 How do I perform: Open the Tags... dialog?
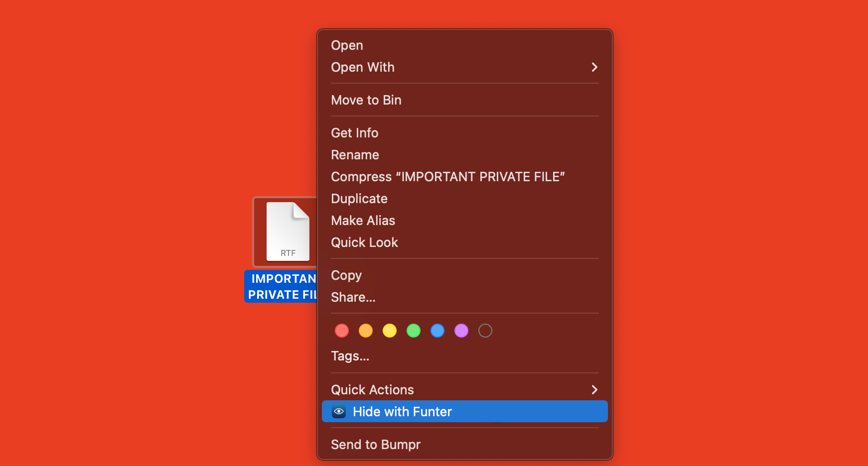350,356
